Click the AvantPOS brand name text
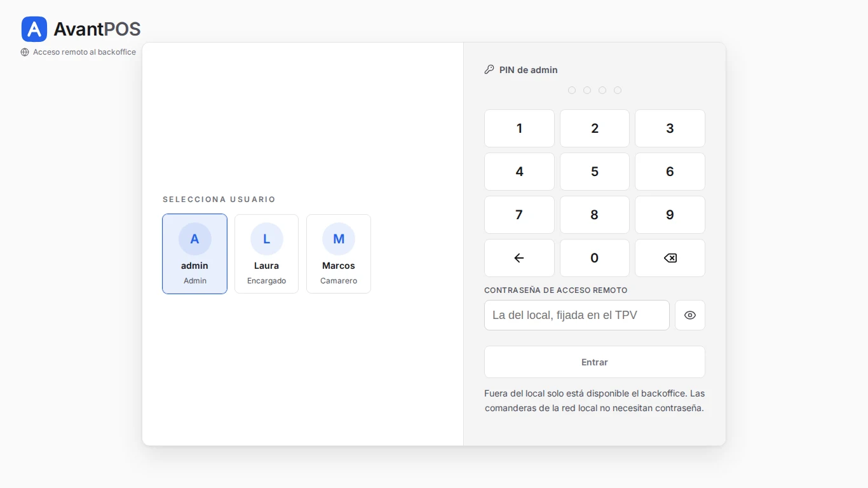The height and width of the screenshot is (488, 868). [x=97, y=29]
